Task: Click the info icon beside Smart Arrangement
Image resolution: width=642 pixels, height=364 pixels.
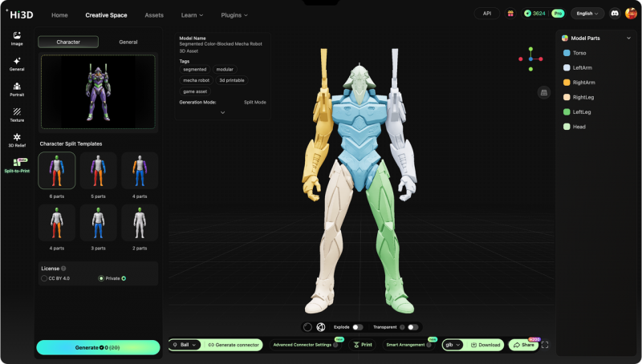Action: click(x=429, y=345)
